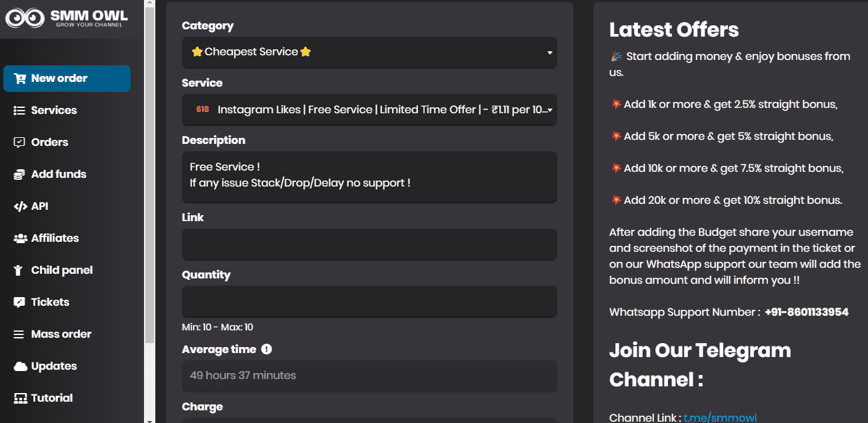868x423 pixels.
Task: Click the Updates cloud icon
Action: pos(20,366)
